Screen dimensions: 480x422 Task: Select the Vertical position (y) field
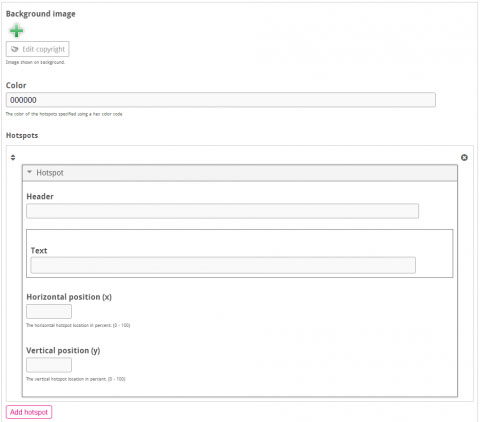[x=49, y=365]
